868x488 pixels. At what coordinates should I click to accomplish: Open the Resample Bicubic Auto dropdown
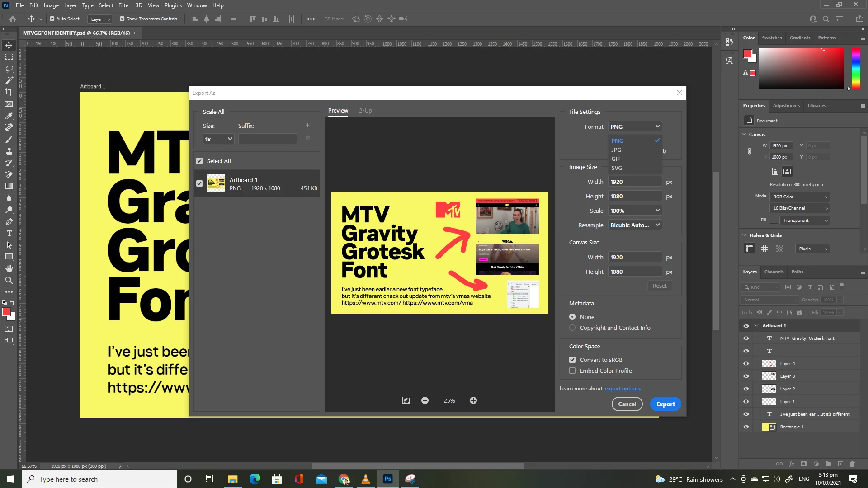coord(635,225)
